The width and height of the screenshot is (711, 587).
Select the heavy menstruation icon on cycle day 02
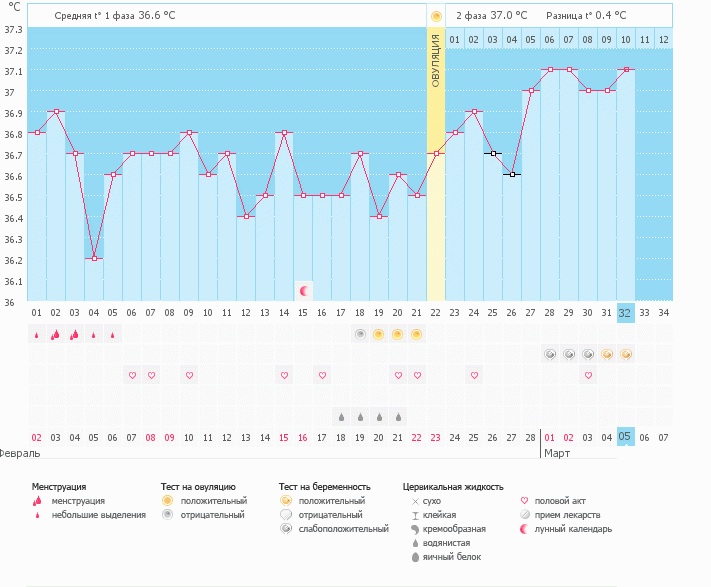(56, 335)
